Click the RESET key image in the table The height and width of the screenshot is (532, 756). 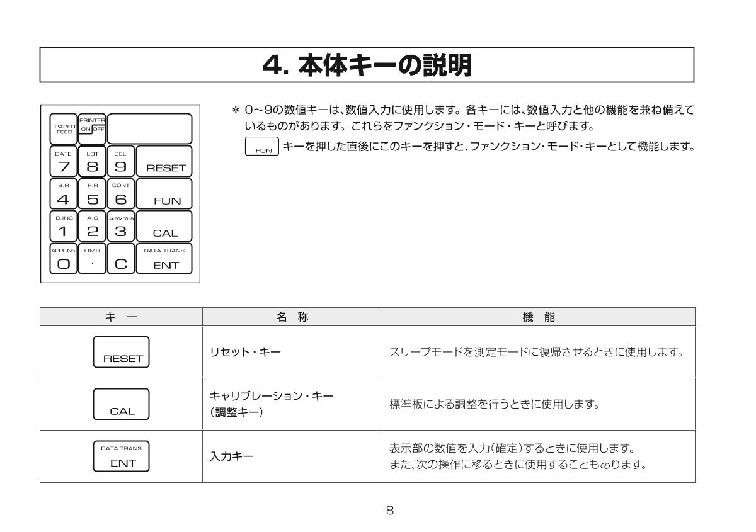click(x=120, y=351)
